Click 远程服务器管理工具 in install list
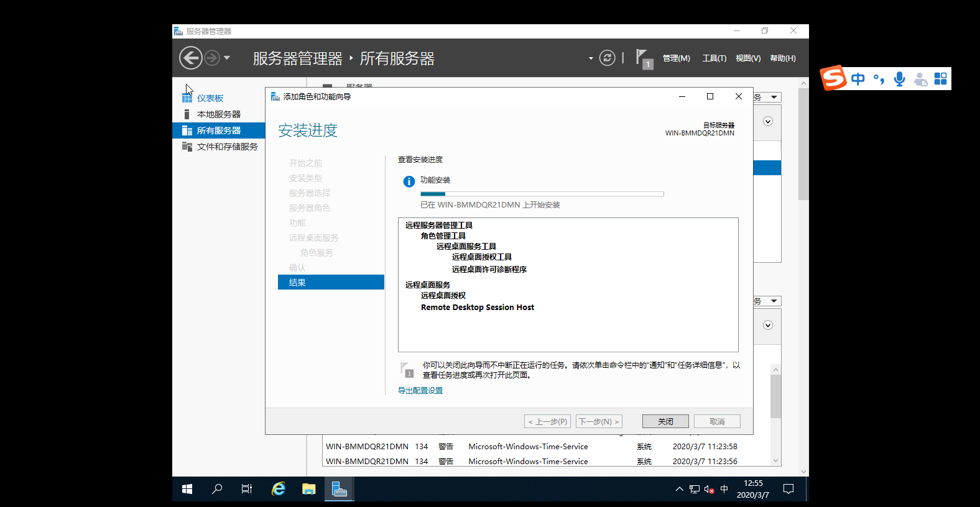This screenshot has height=507, width=980. tap(439, 226)
